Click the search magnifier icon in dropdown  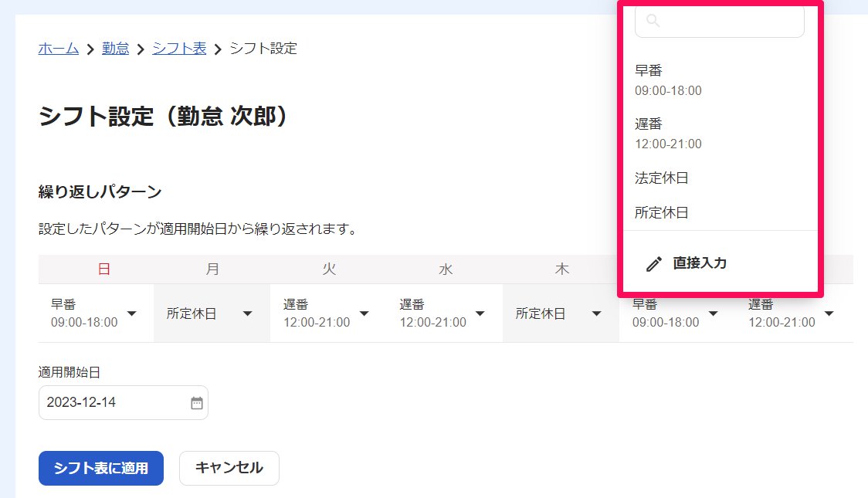[x=653, y=21]
